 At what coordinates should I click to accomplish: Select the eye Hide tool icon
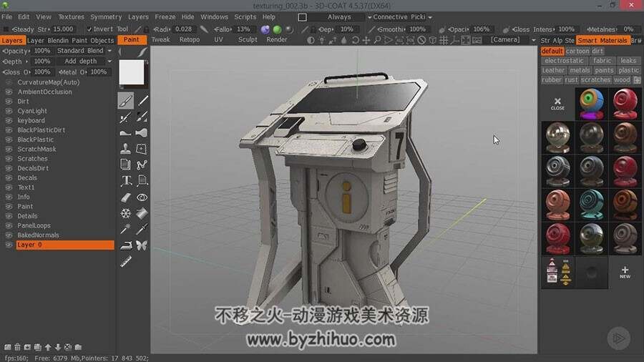(142, 197)
